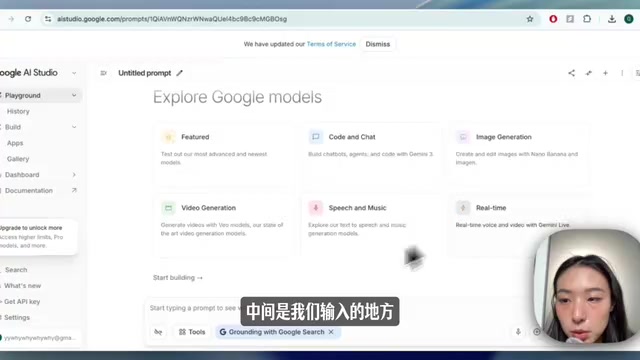Image resolution: width=640 pixels, height=360 pixels.
Task: Collapse the Playground section
Action: (x=74, y=95)
